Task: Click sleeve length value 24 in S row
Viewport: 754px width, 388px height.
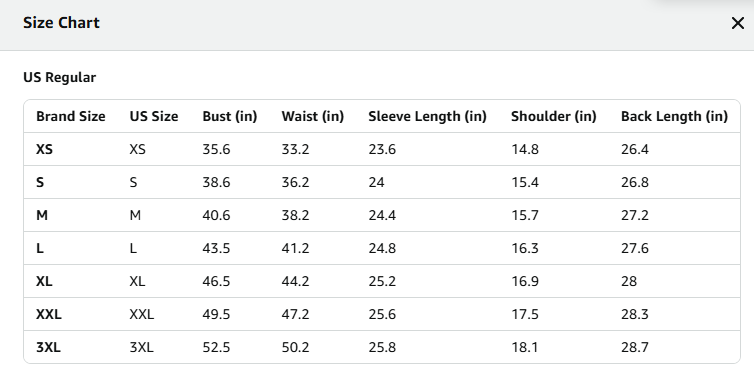Action: click(x=377, y=183)
